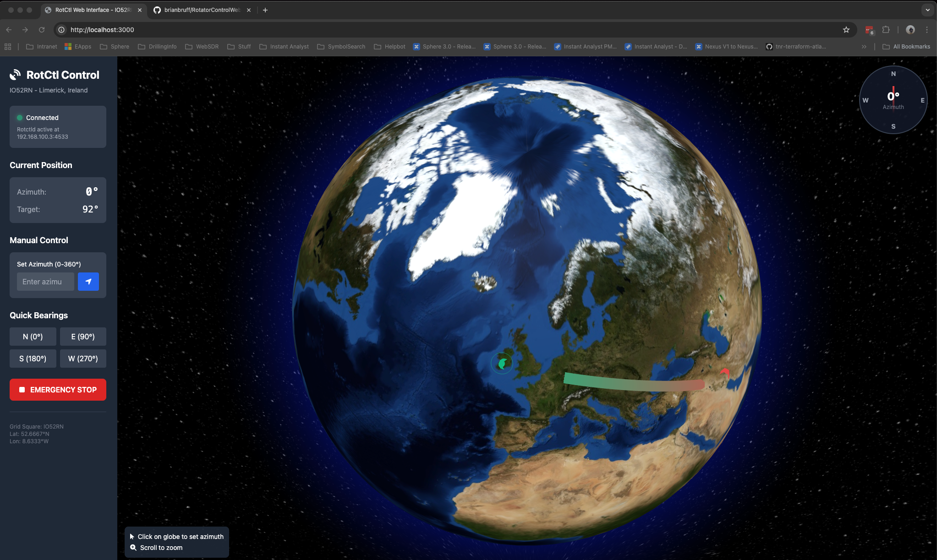Point the rotator to E (90°)

[x=83, y=337]
